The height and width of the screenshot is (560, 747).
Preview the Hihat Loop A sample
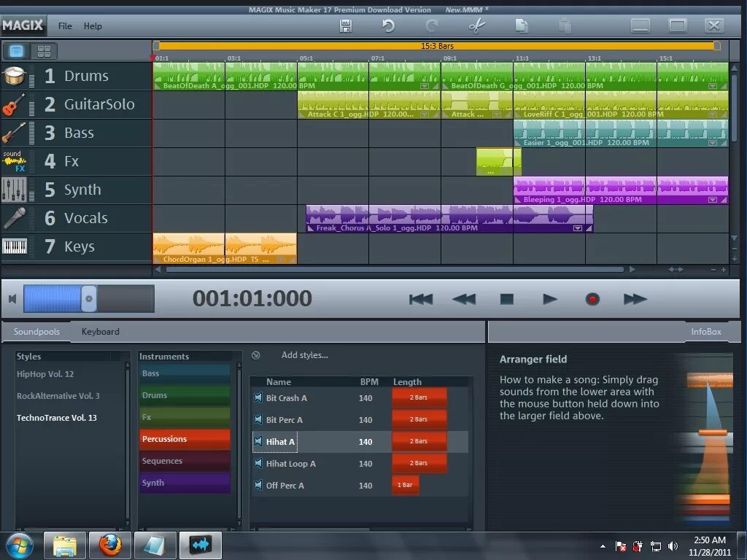click(x=258, y=463)
